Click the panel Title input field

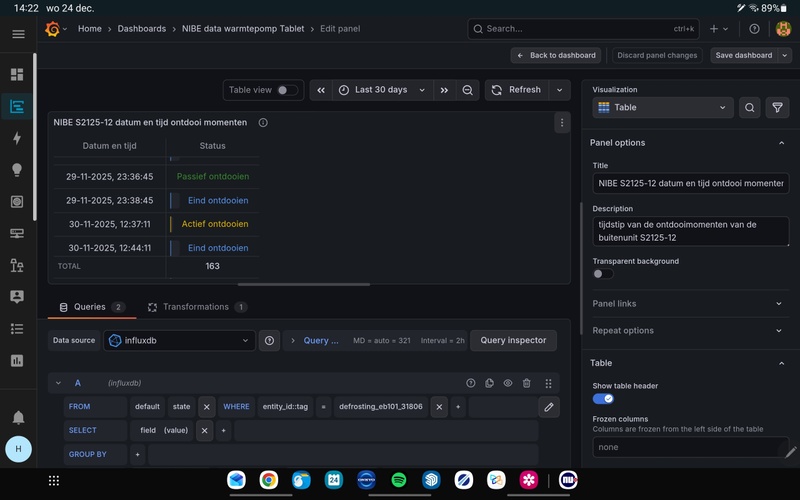(x=690, y=184)
